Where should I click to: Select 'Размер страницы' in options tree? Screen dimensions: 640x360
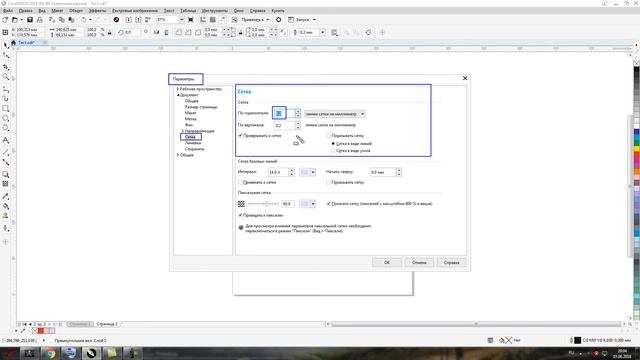click(x=201, y=107)
